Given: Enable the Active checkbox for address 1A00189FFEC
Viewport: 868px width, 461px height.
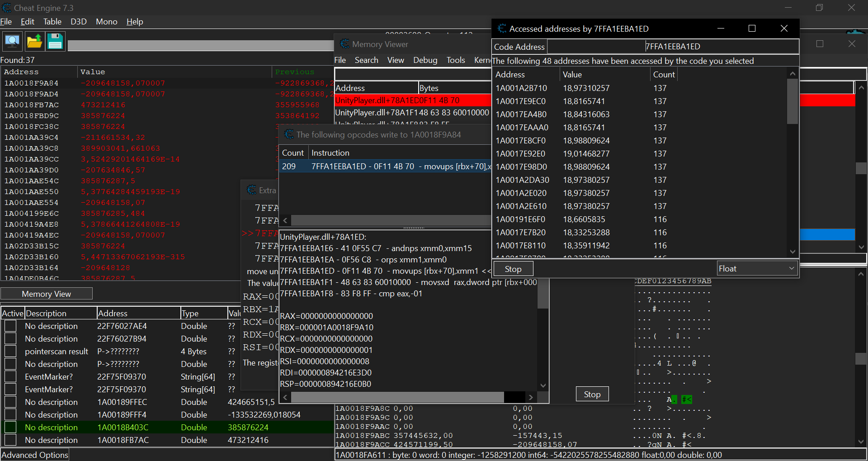Looking at the screenshot, I should [10, 402].
